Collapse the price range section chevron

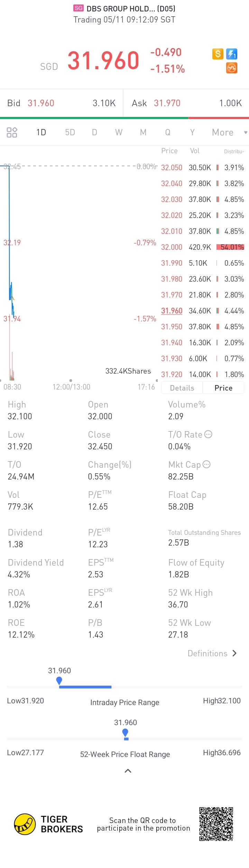click(x=128, y=771)
